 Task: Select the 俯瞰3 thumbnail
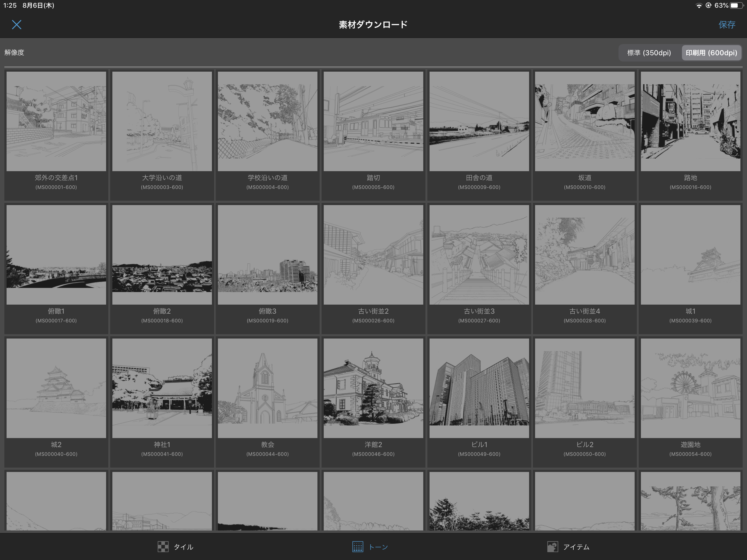pos(267,255)
